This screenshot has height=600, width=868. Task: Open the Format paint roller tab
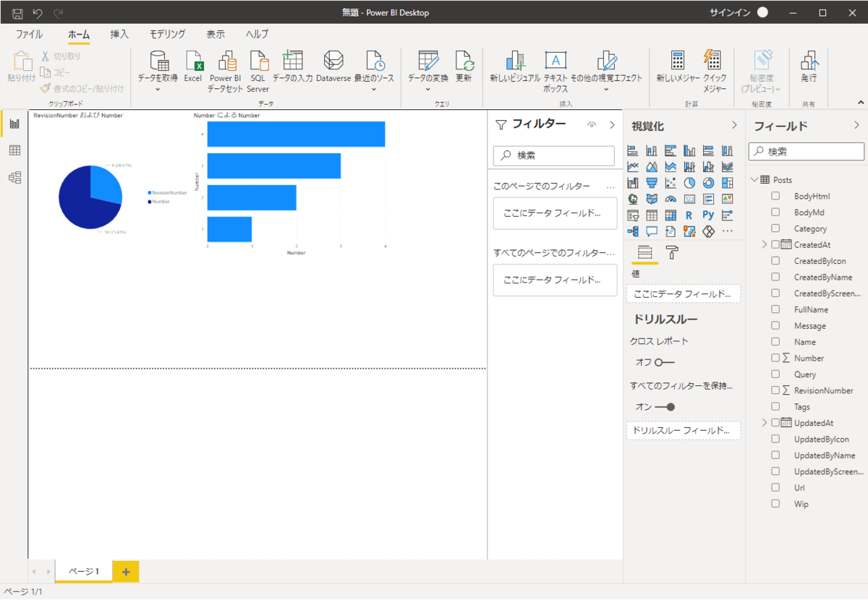[671, 252]
